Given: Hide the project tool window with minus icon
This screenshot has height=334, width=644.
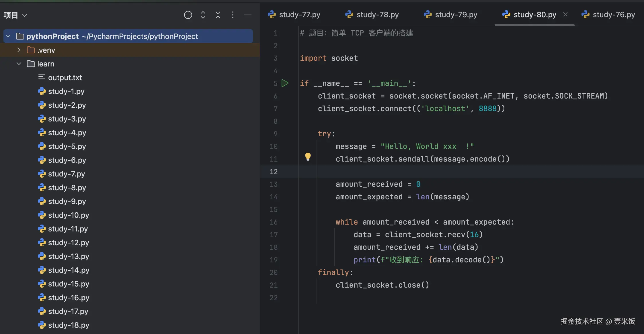Looking at the screenshot, I should (248, 15).
